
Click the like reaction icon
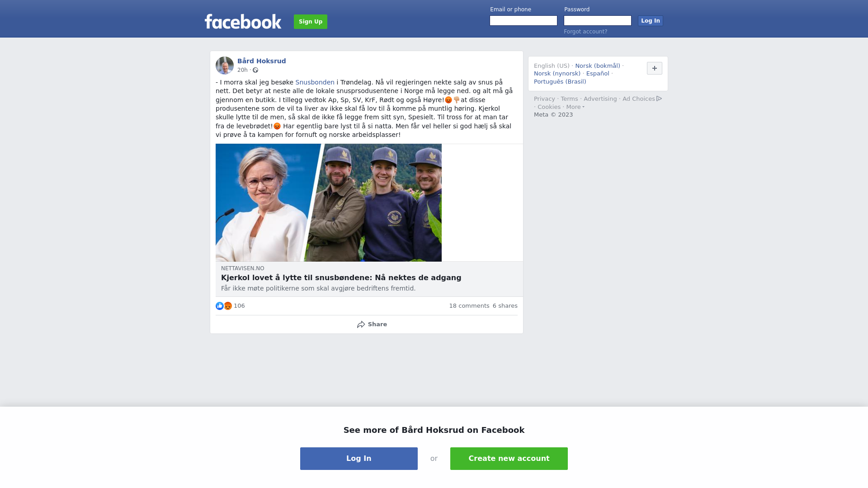pyautogui.click(x=220, y=306)
